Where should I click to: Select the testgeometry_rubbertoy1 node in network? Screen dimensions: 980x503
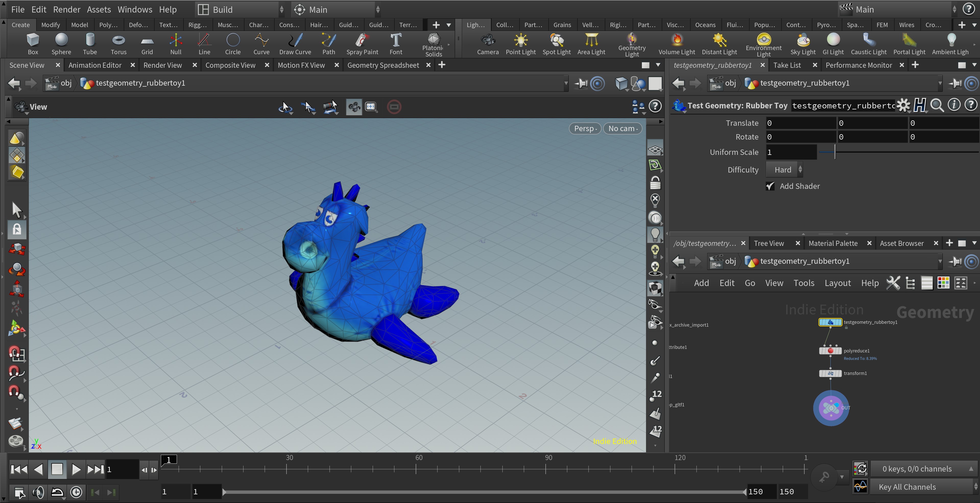coord(830,322)
